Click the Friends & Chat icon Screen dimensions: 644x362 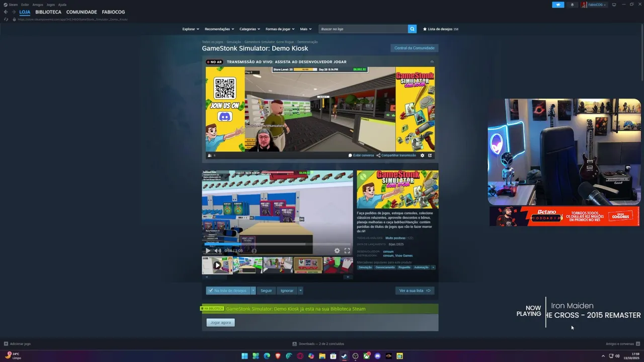point(638,344)
